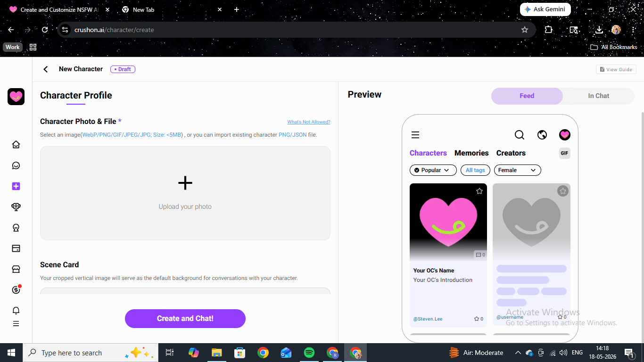644x362 pixels.
Task: Open the What's Not Allowed? link
Action: pos(309,122)
